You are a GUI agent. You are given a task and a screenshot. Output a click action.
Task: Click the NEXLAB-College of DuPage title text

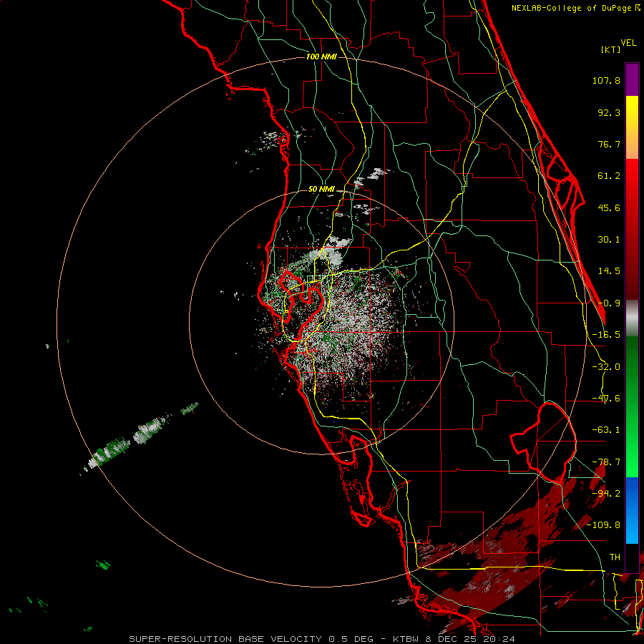point(575,8)
